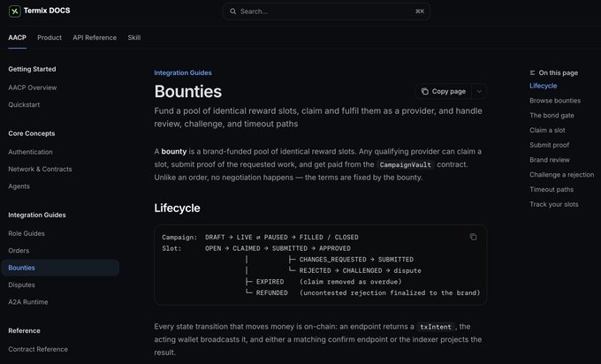
Task: Click the Integration Guides breadcrumb
Action: (x=183, y=72)
